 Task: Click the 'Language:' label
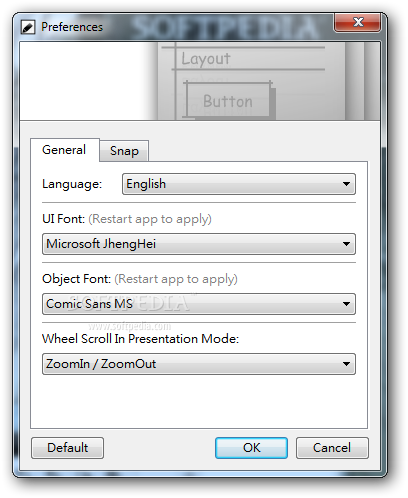click(x=72, y=184)
